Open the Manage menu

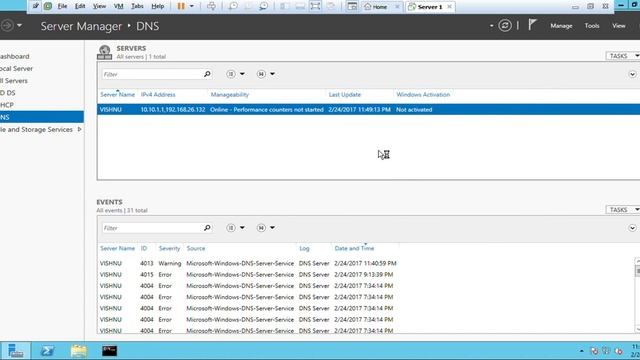[x=561, y=26]
